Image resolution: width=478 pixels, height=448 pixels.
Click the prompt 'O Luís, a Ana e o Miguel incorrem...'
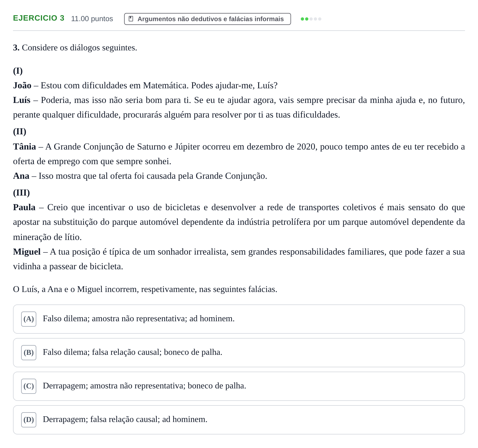click(x=145, y=289)
